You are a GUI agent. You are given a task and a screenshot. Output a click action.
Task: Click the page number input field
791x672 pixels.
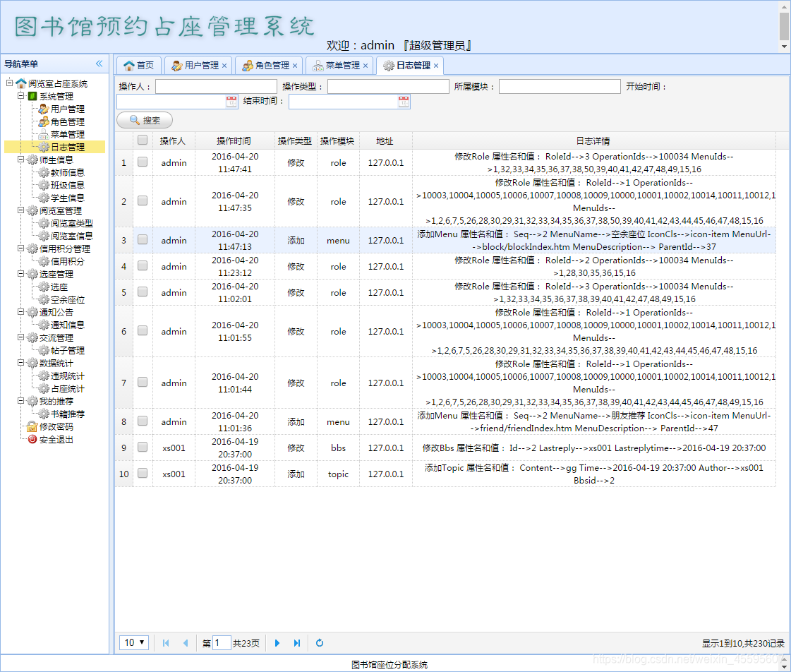click(222, 643)
